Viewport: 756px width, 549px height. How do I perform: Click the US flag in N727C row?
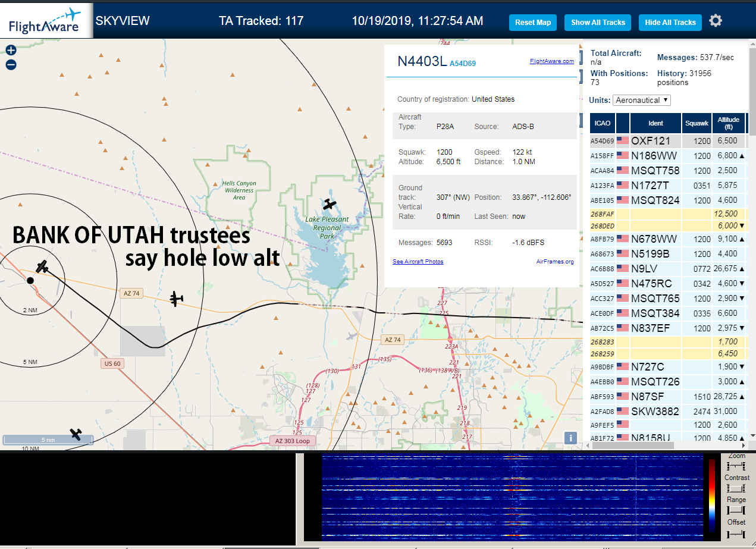point(623,366)
